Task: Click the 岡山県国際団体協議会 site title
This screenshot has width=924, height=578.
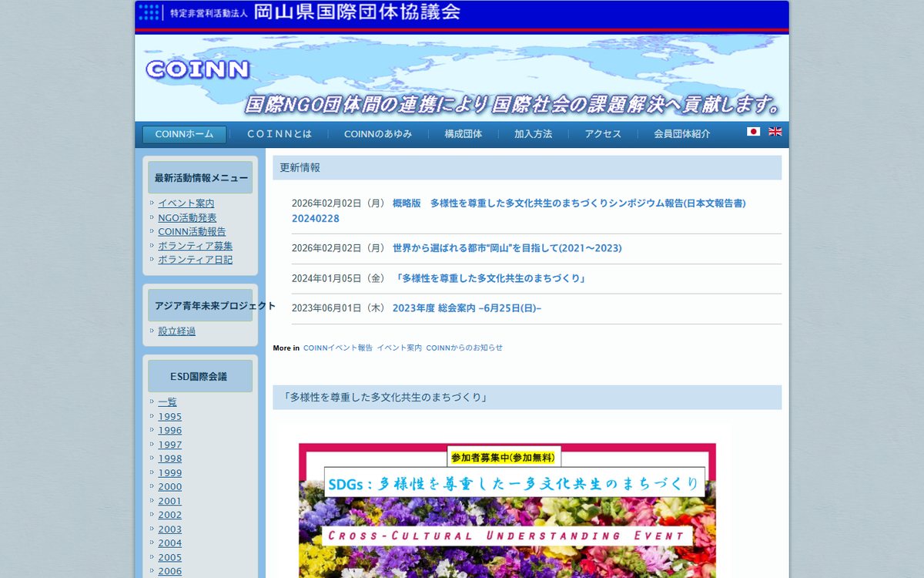Action: pos(357,12)
